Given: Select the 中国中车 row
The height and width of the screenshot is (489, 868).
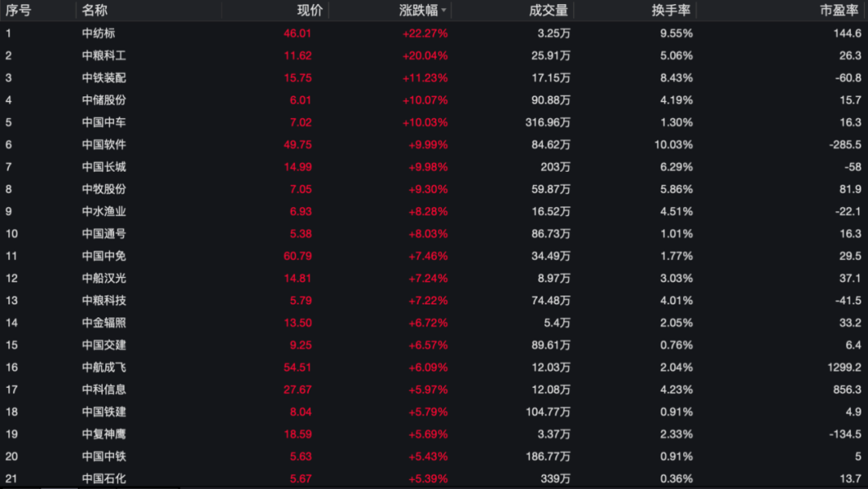Looking at the screenshot, I should (x=104, y=122).
